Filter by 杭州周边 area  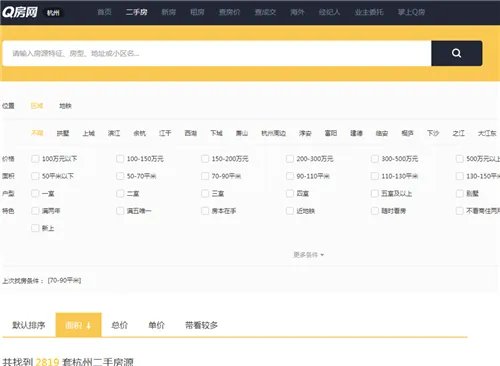click(x=273, y=133)
